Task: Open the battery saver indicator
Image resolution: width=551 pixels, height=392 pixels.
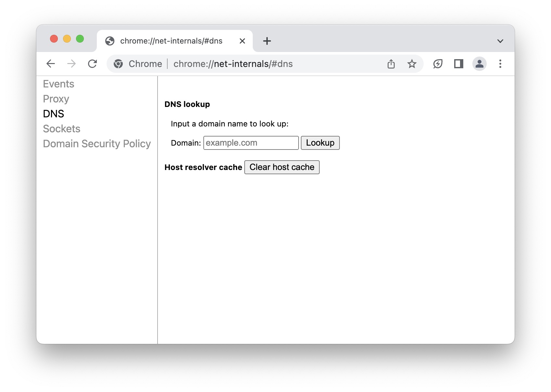Action: click(x=438, y=64)
